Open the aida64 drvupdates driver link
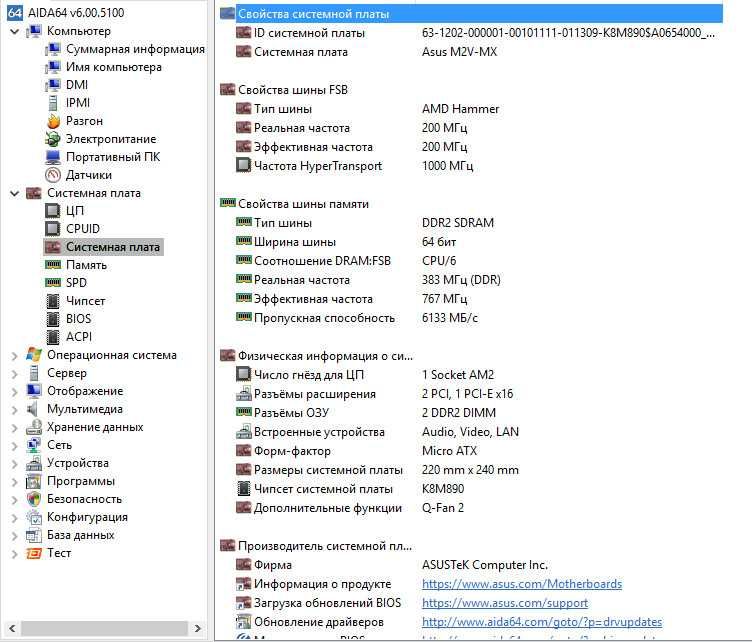 point(542,622)
